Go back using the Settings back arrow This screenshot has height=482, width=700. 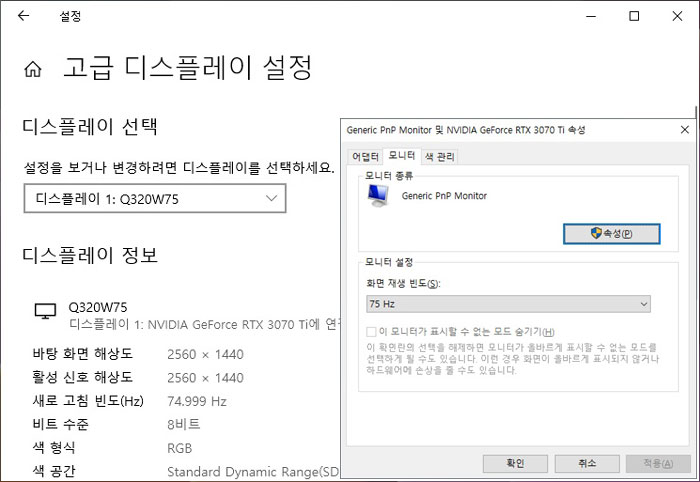24,17
